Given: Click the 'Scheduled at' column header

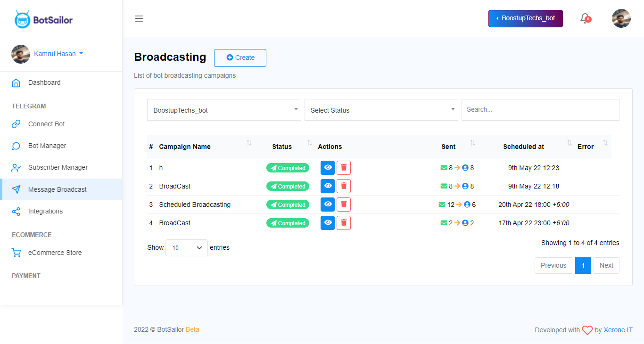Looking at the screenshot, I should [523, 147].
